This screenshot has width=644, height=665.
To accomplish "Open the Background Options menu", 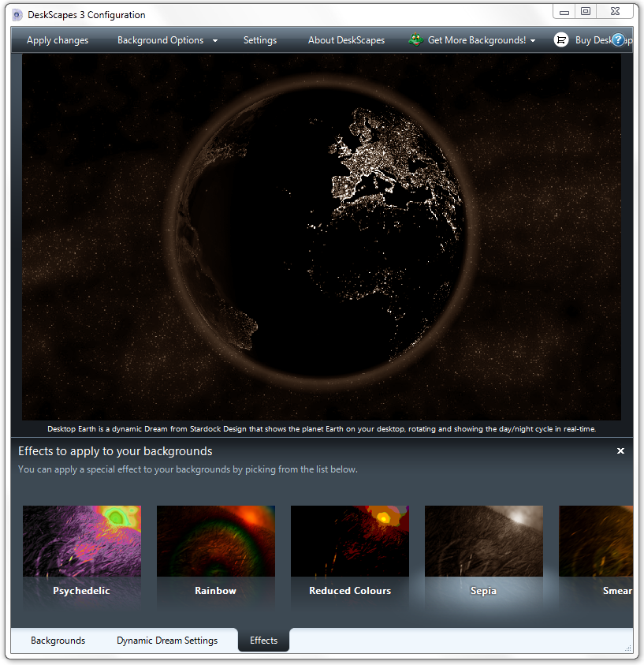I will tap(161, 40).
